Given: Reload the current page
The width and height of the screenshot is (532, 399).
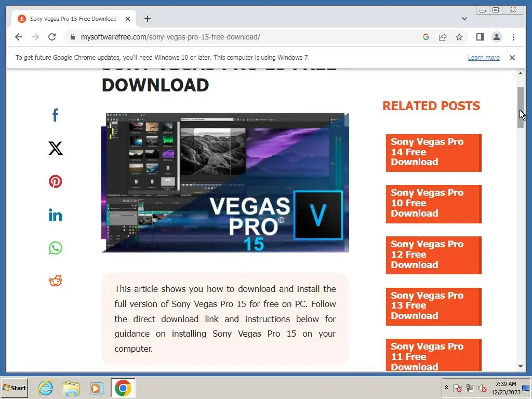Looking at the screenshot, I should click(x=52, y=37).
